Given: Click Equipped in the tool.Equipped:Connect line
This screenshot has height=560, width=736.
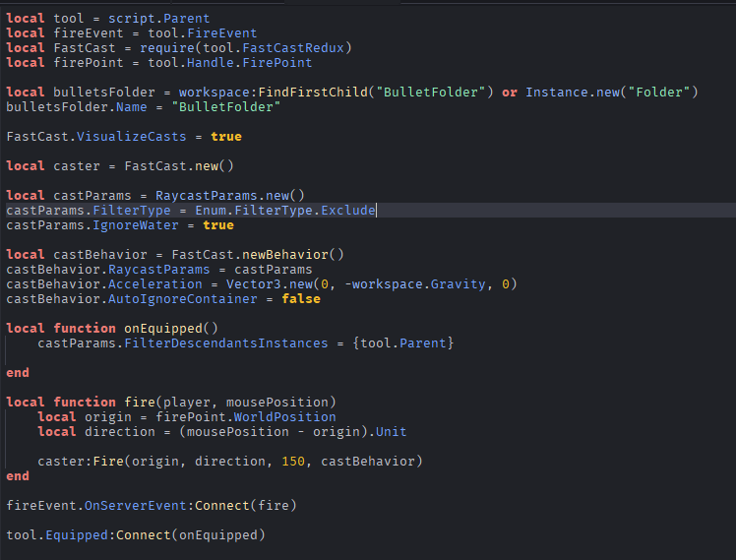Looking at the screenshot, I should click(x=77, y=535).
